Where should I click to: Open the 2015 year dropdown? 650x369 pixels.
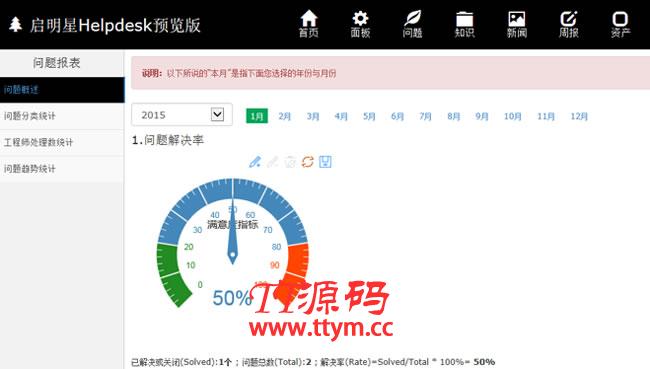point(182,114)
